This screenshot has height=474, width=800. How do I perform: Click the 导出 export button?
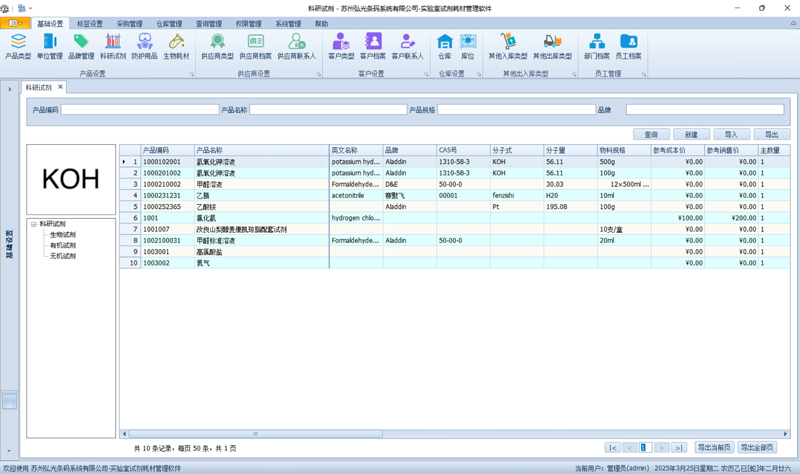[772, 134]
